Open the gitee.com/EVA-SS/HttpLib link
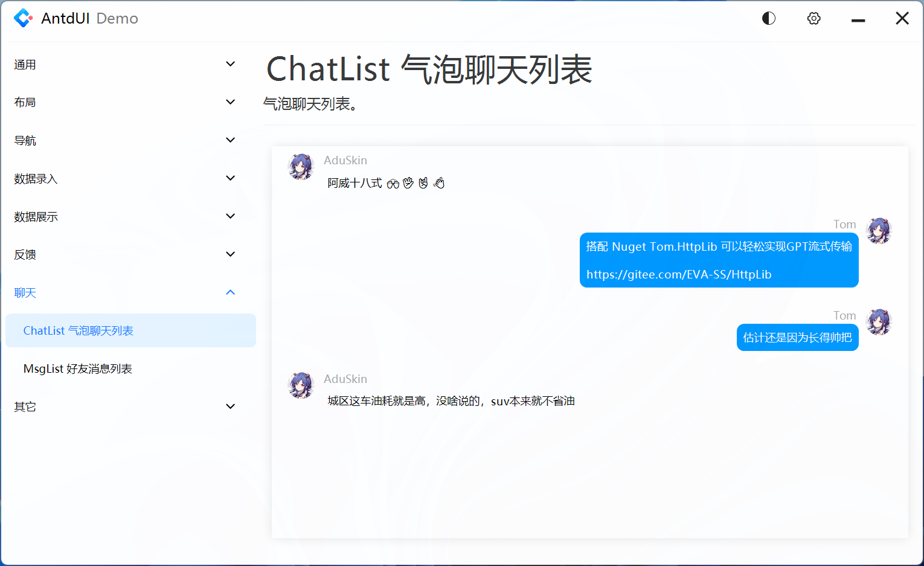 click(x=678, y=274)
